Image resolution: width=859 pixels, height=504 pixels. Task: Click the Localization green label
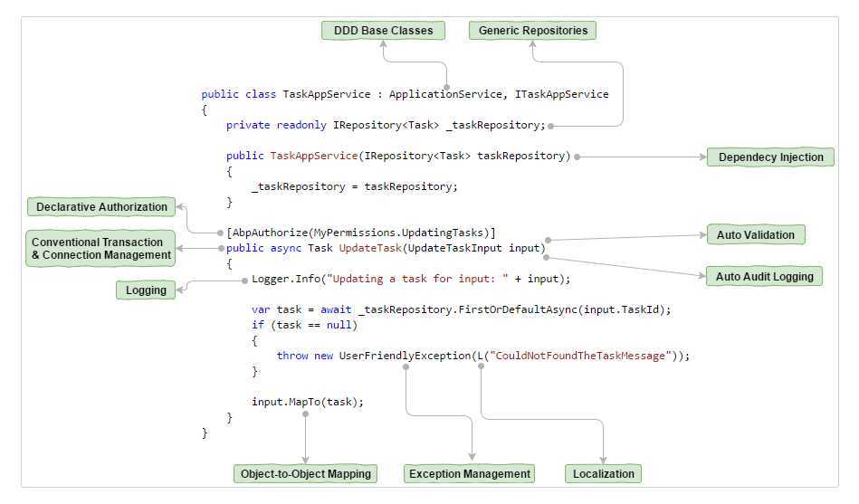point(603,474)
